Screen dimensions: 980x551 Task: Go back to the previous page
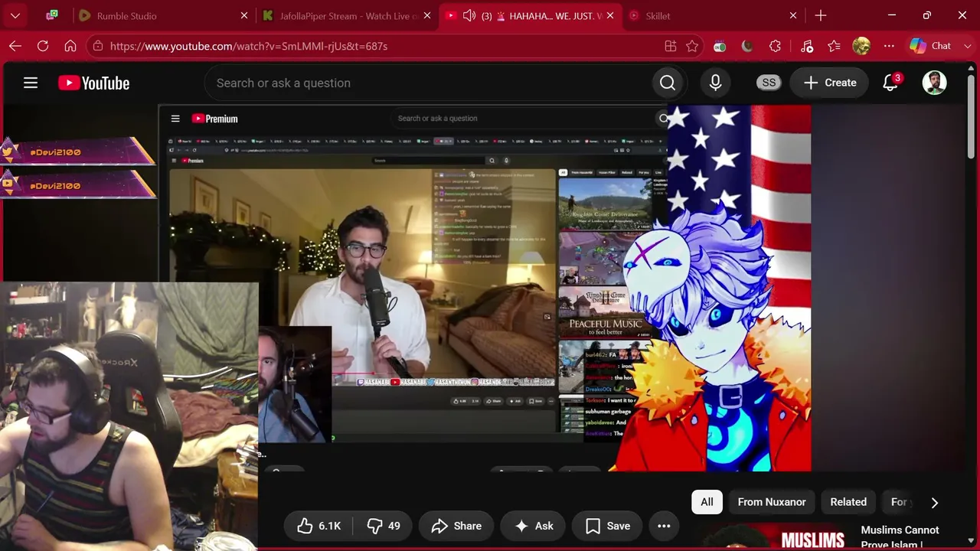(15, 46)
